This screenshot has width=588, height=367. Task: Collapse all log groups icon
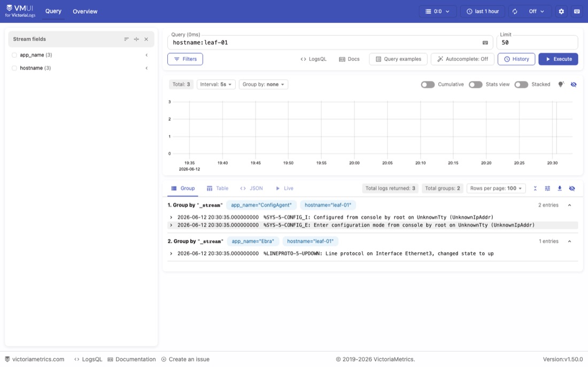[x=535, y=188]
